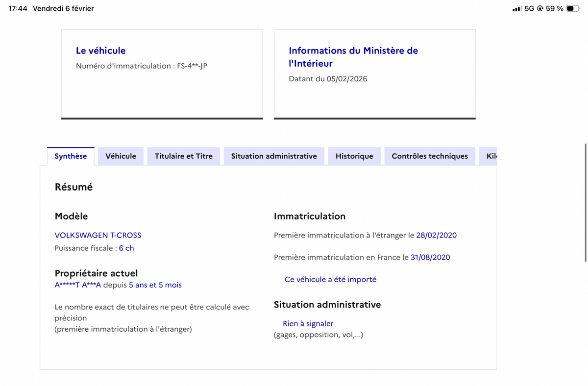Click the registration number FS-4**-JP line

click(x=142, y=66)
